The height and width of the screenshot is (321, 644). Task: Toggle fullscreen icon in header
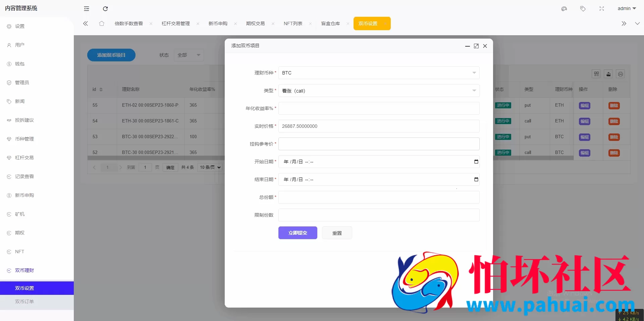pyautogui.click(x=602, y=9)
